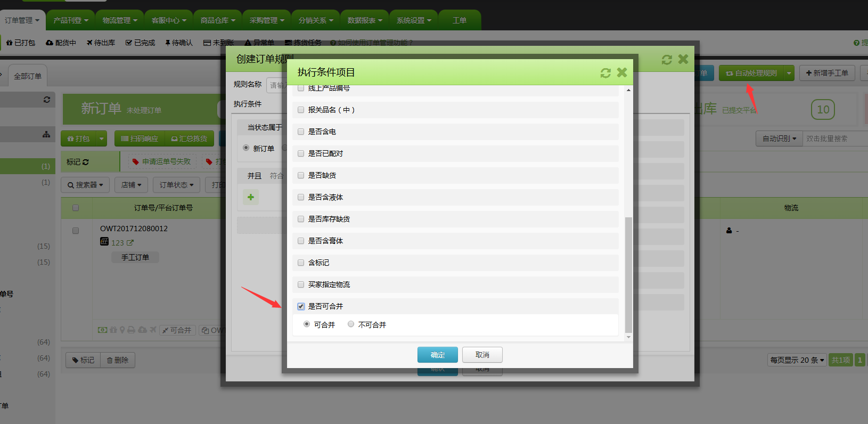Image resolution: width=868 pixels, height=424 pixels.
Task: Open the 打包 button dropdown arrow
Action: pyautogui.click(x=102, y=138)
